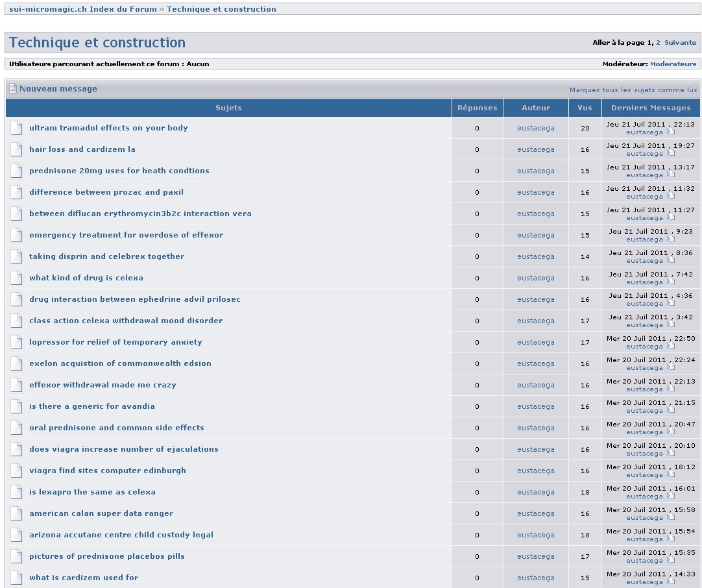The image size is (702, 588).
Task: Click topic icon beside what kind of drug is celexa
Action: (16, 278)
